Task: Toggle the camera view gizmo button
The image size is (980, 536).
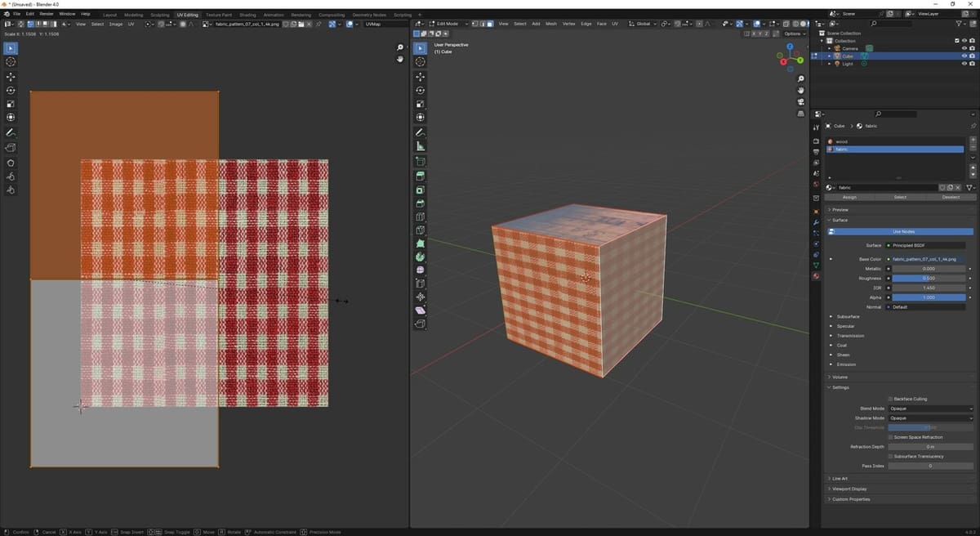Action: click(x=800, y=102)
